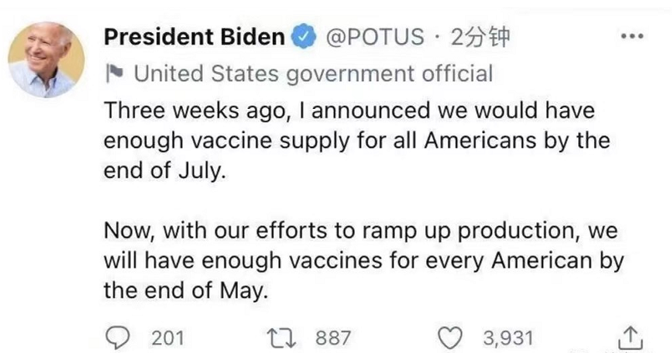Click the President Biden display name
This screenshot has height=361, width=672.
[x=194, y=37]
